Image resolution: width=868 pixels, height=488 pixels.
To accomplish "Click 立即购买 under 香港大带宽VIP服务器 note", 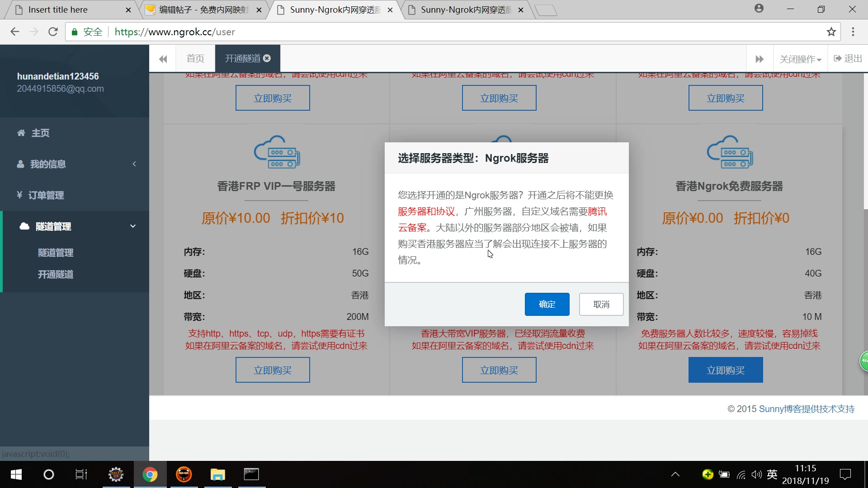I will (x=499, y=370).
